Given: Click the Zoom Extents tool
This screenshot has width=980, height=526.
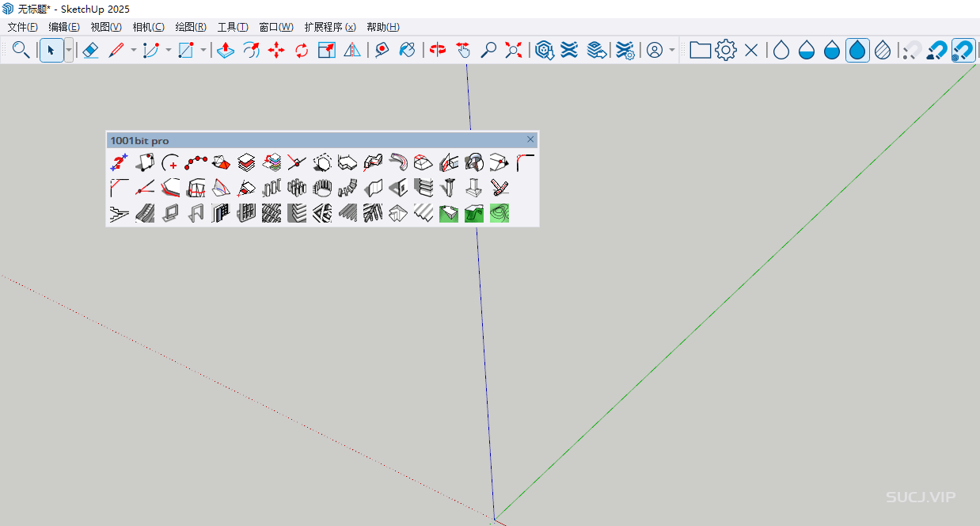Looking at the screenshot, I should tap(514, 50).
